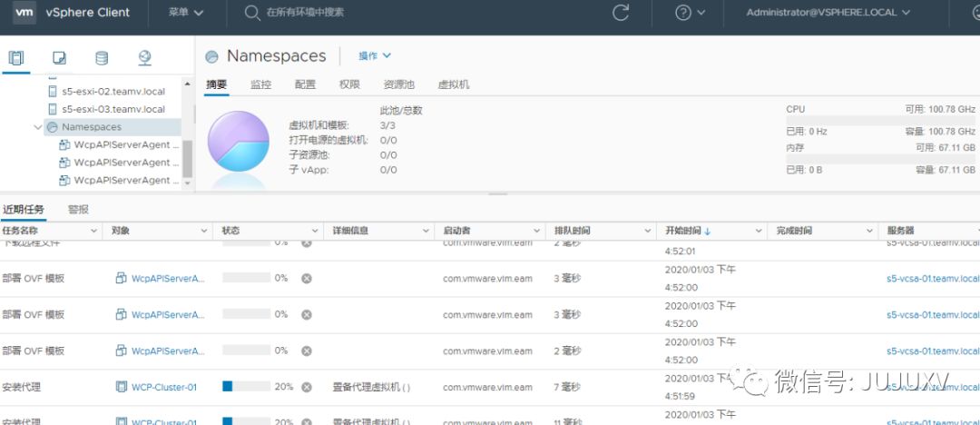Open Administrator@VSPHERE.LOCAL user menu

[828, 13]
